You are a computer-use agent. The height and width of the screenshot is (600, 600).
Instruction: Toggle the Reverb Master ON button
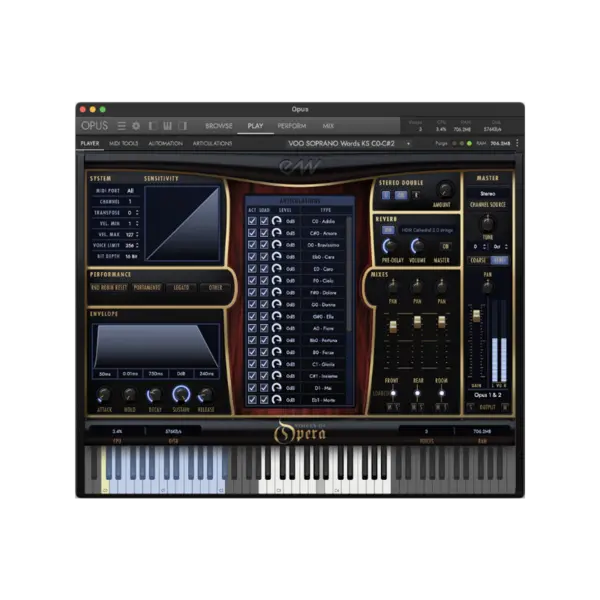tap(445, 246)
